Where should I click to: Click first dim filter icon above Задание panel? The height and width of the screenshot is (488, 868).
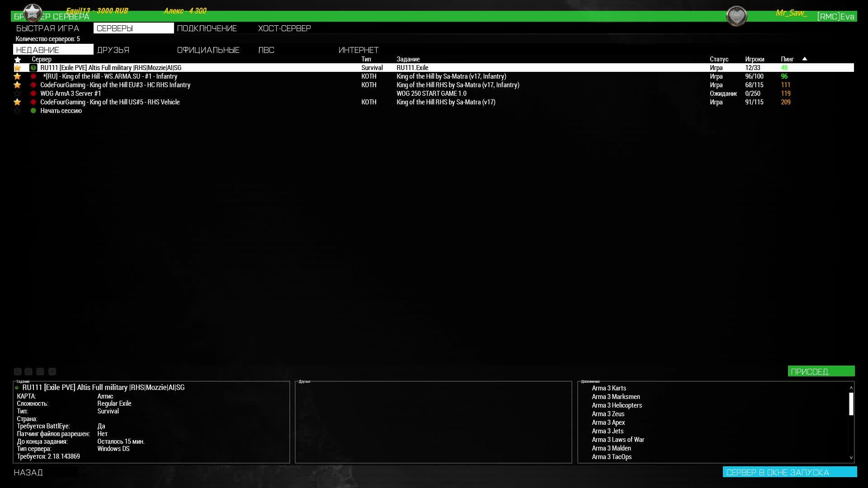[x=18, y=371]
